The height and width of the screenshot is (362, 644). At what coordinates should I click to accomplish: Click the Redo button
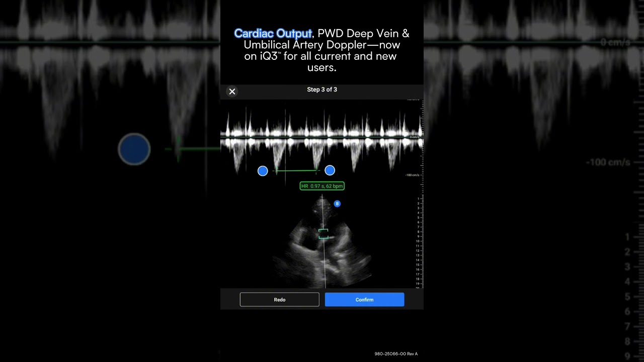[280, 300]
